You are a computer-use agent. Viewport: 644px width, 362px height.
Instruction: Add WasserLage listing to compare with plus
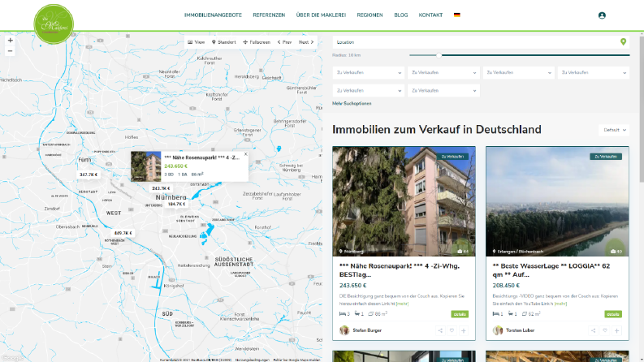(x=617, y=330)
